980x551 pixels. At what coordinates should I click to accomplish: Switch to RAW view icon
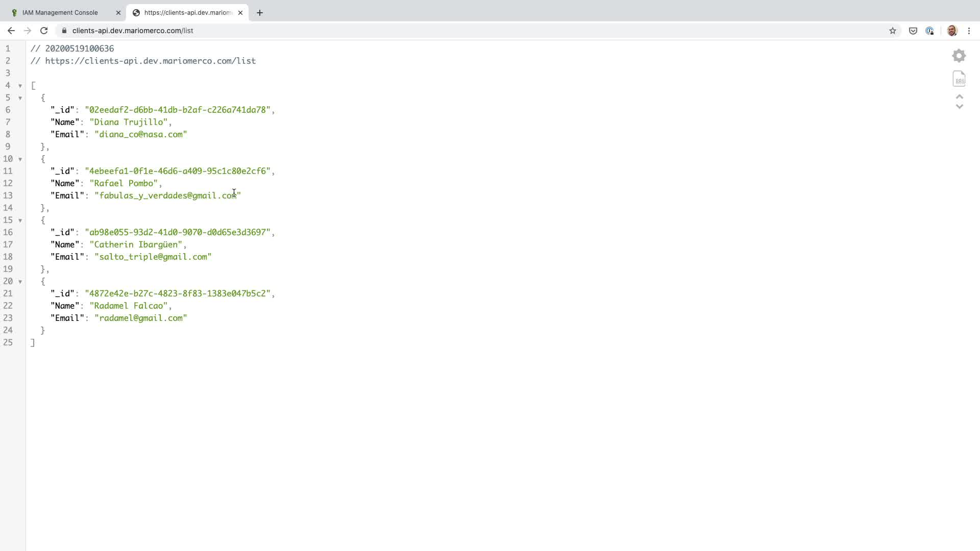pyautogui.click(x=959, y=79)
